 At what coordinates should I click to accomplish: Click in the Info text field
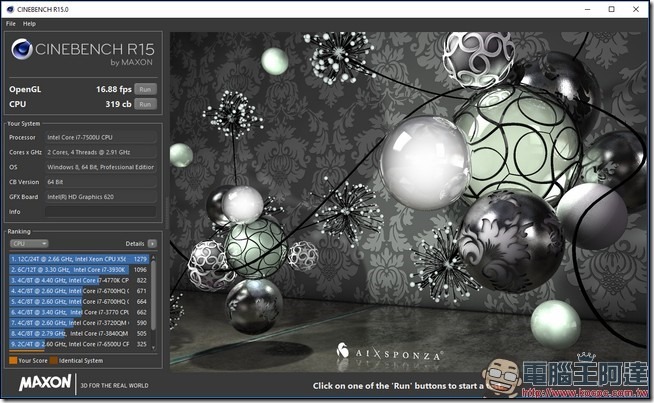pyautogui.click(x=99, y=211)
